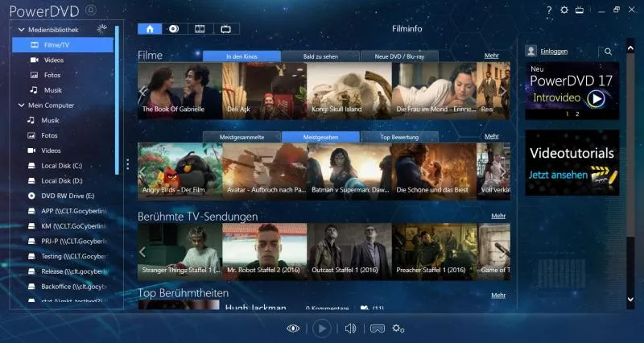Click the Einloggen login link
Image resolution: width=644 pixels, height=343 pixels.
pyautogui.click(x=554, y=52)
